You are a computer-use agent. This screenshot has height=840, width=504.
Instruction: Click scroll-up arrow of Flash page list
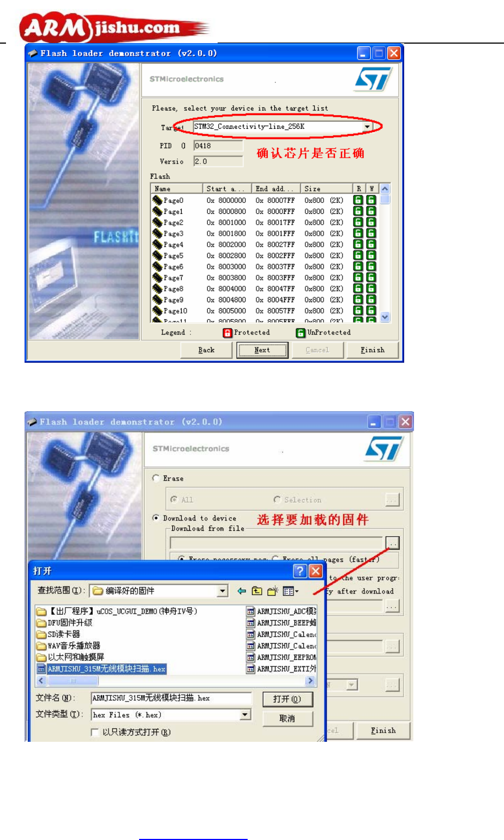(x=385, y=189)
